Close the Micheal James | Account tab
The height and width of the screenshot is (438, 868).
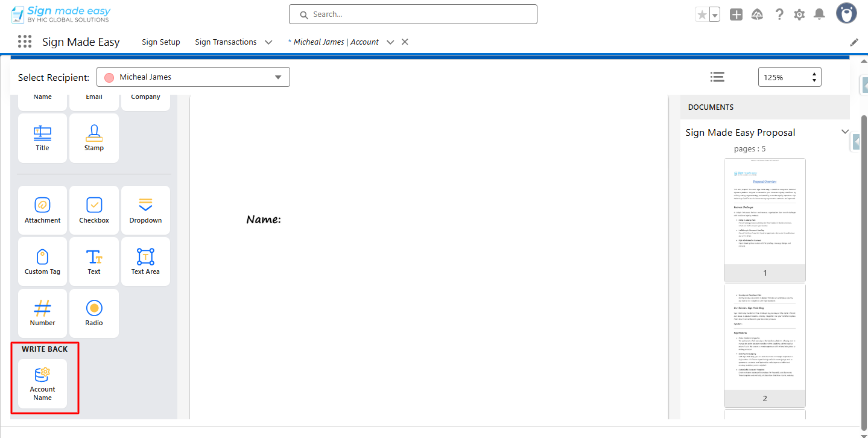click(405, 42)
